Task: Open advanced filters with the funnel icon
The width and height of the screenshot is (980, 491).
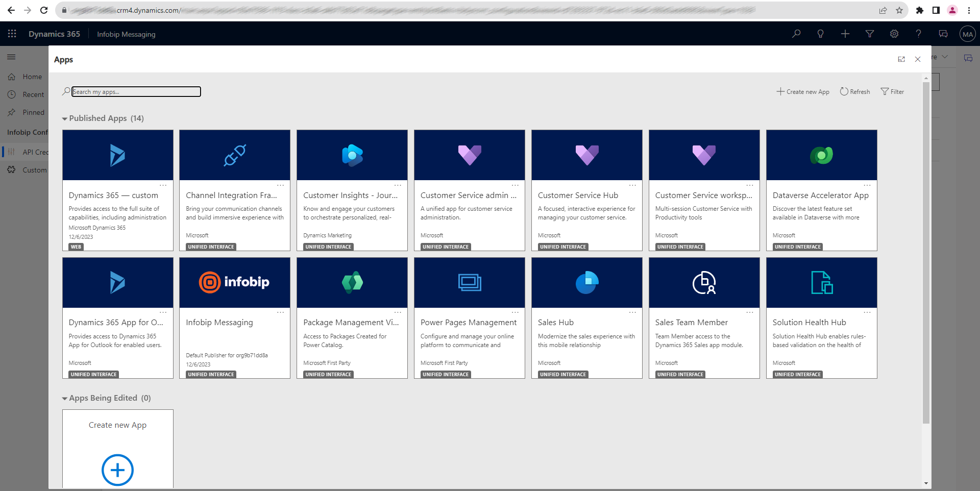Action: pyautogui.click(x=869, y=34)
